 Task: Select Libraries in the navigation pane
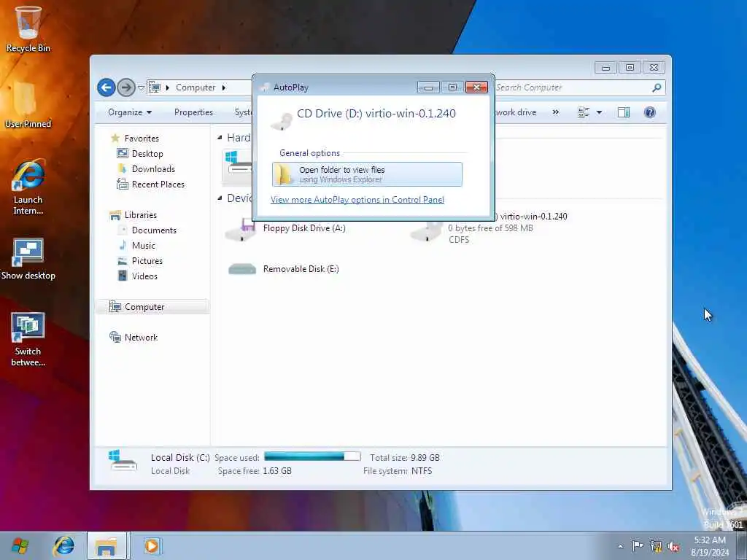pos(141,215)
